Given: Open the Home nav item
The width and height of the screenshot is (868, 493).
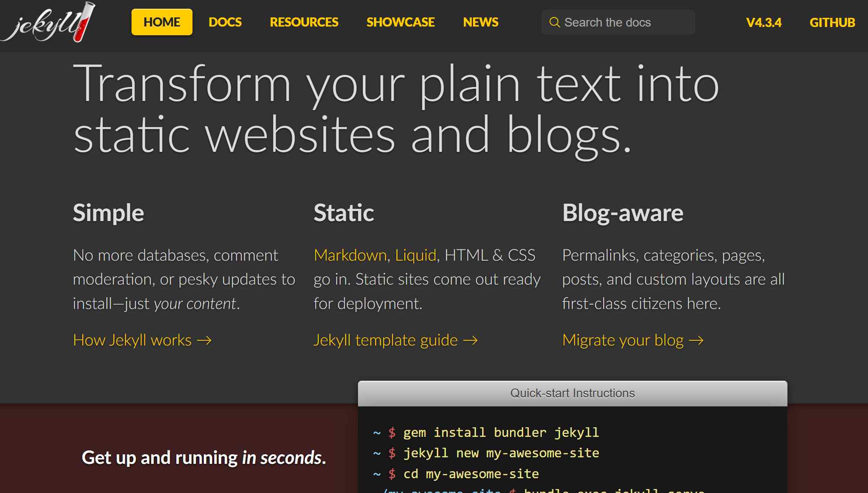Looking at the screenshot, I should pyautogui.click(x=162, y=22).
